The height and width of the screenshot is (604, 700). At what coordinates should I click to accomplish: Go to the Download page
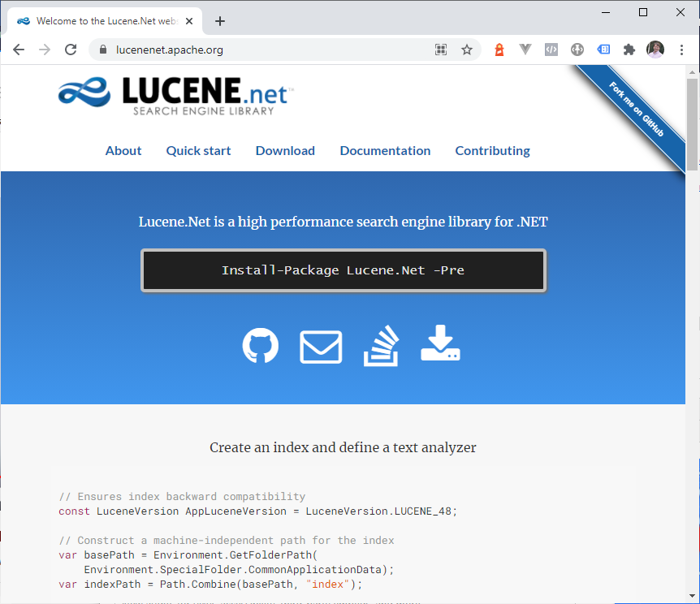click(x=285, y=151)
